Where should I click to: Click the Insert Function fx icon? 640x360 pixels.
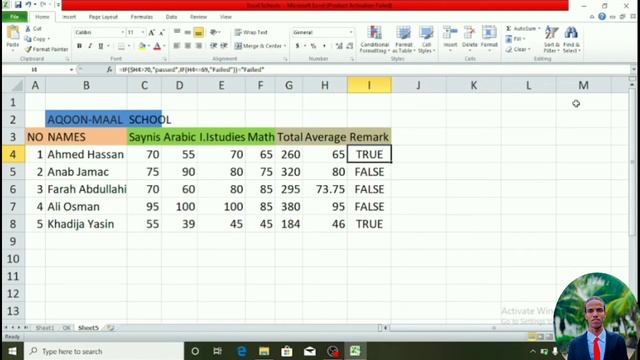(109, 70)
